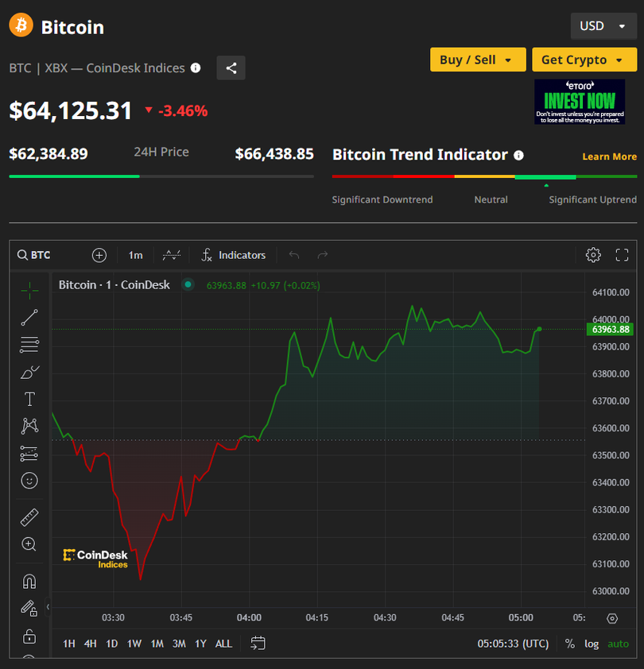
Task: Click the Learn More link
Action: (609, 157)
